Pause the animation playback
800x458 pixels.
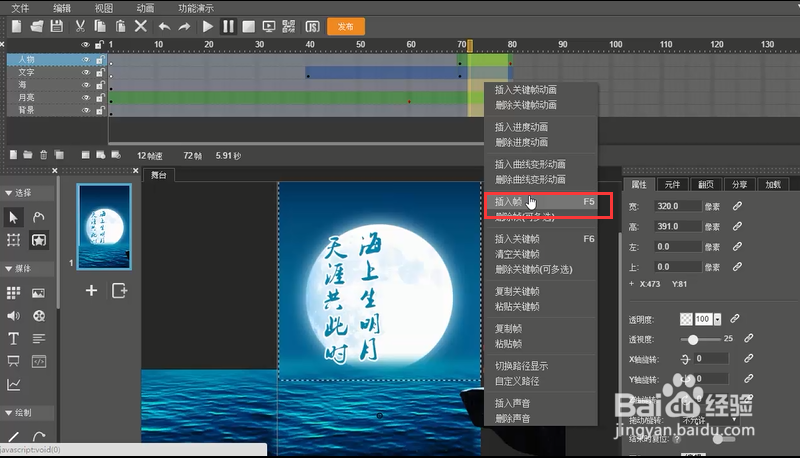[x=228, y=27]
